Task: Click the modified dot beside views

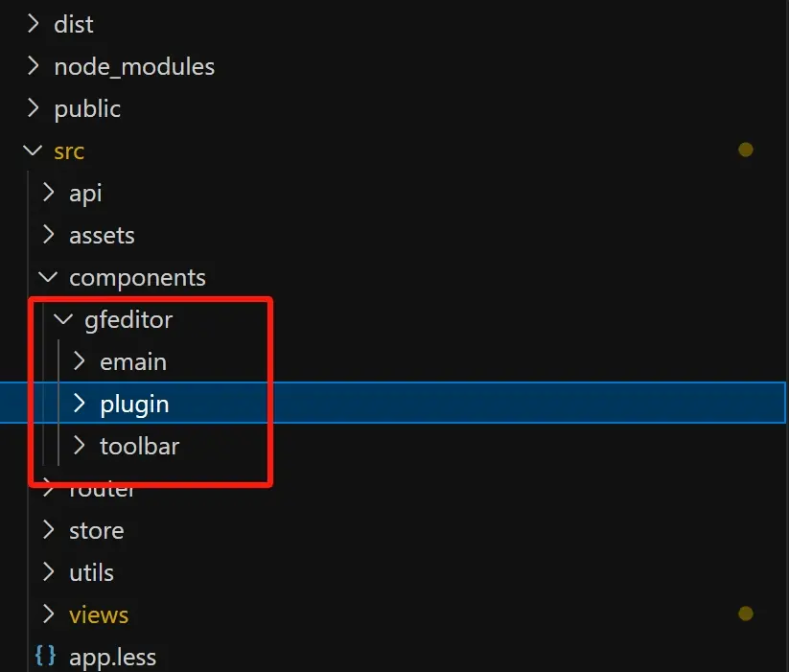Action: point(746,614)
